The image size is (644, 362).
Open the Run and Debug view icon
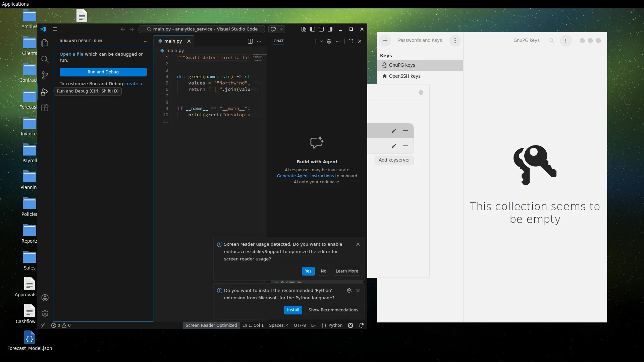(x=45, y=92)
